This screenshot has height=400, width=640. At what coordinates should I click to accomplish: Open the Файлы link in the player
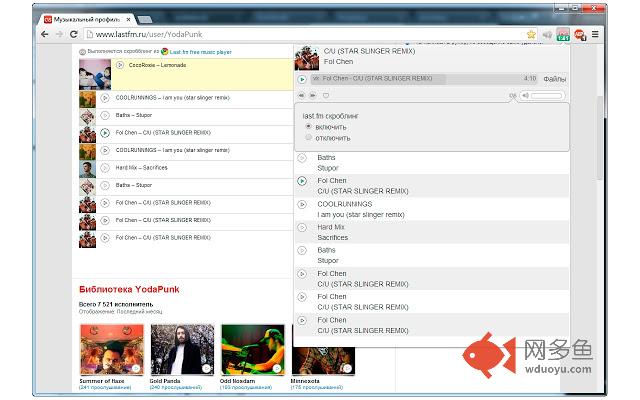click(x=554, y=79)
